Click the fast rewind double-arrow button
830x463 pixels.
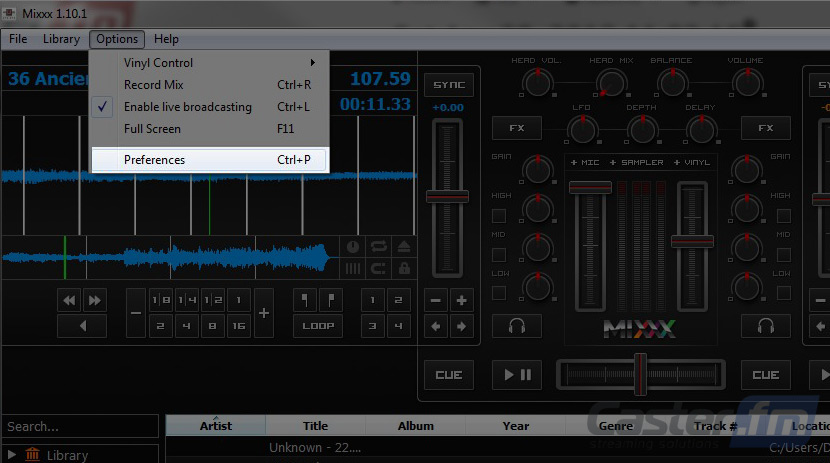(x=69, y=301)
